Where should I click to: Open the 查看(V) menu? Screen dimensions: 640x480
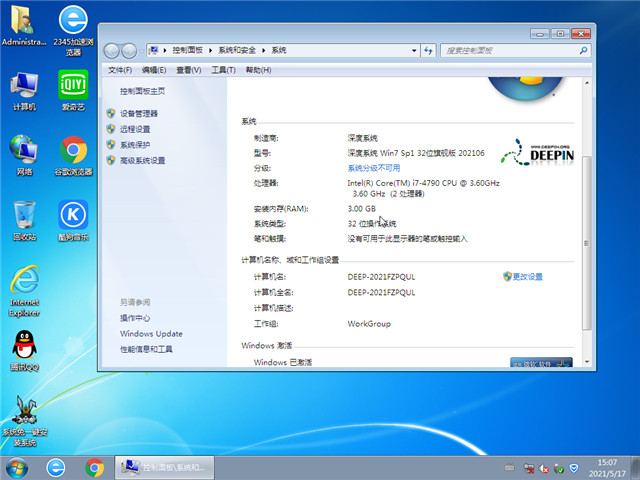coord(189,70)
